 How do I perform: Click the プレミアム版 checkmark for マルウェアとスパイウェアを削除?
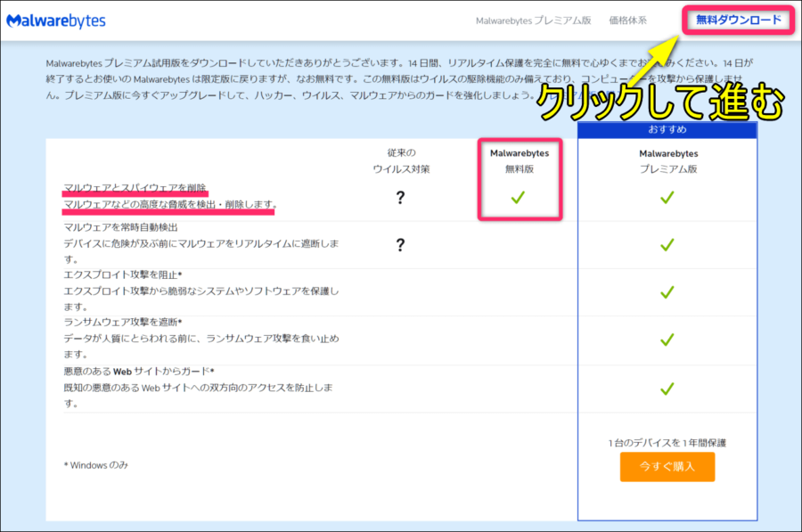(667, 198)
